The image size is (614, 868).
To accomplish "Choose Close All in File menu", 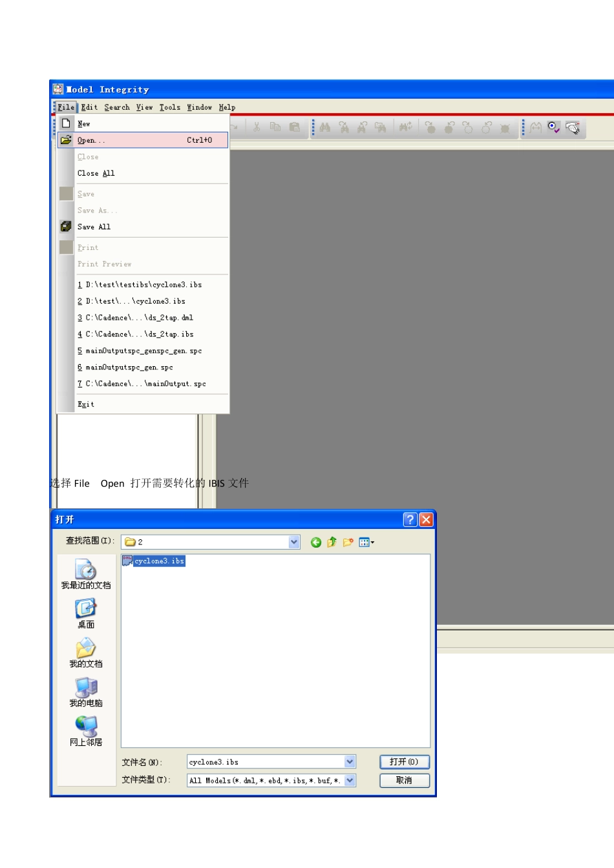I will click(143, 173).
